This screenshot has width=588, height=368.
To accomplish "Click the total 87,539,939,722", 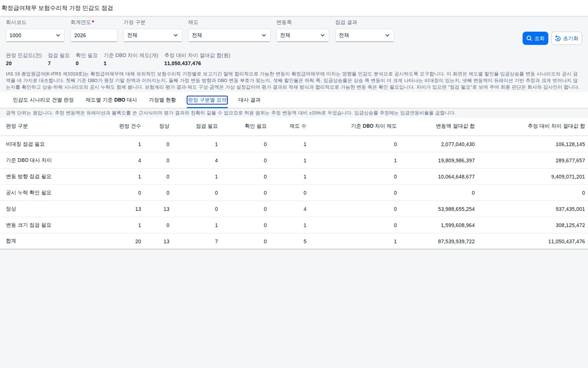I will click(x=456, y=241).
